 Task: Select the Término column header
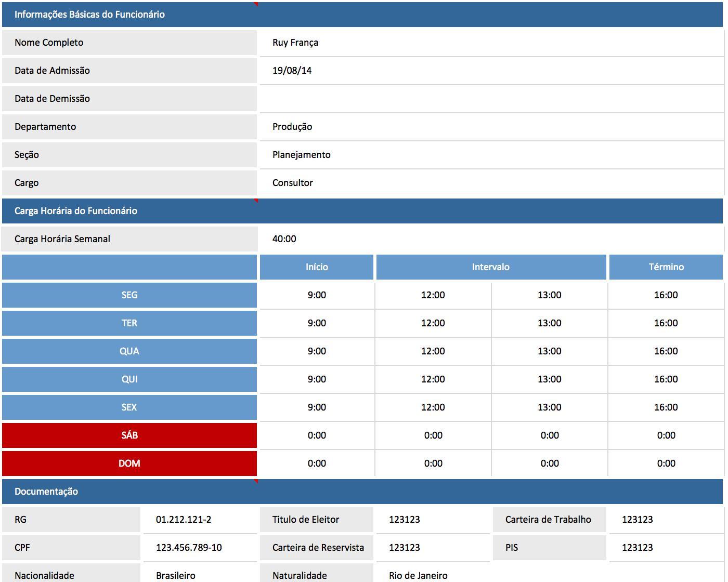point(666,267)
